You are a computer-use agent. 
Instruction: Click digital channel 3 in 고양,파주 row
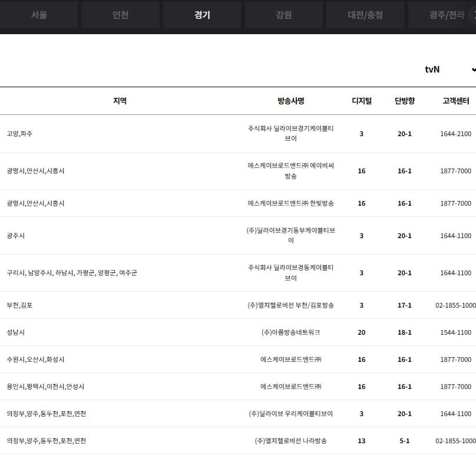click(362, 134)
